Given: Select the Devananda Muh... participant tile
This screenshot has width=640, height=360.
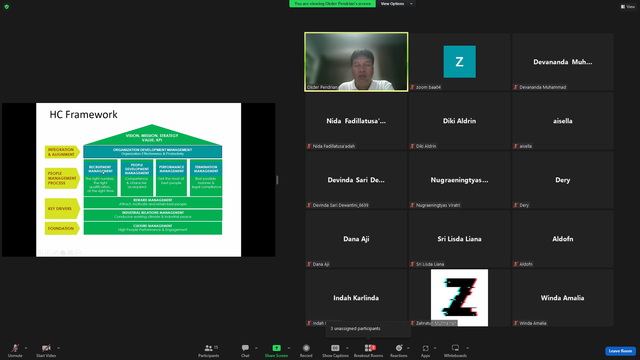Looking at the screenshot, I should tap(562, 62).
